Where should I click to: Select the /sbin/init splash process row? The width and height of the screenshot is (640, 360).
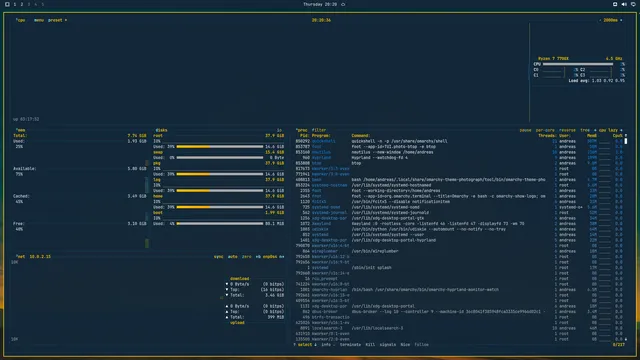(459, 268)
